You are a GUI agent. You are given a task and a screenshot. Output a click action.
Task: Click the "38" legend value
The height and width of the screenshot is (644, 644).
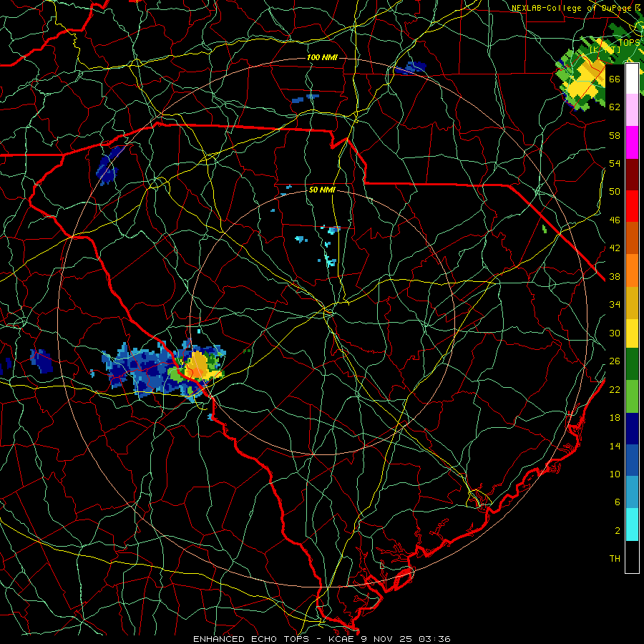[615, 277]
